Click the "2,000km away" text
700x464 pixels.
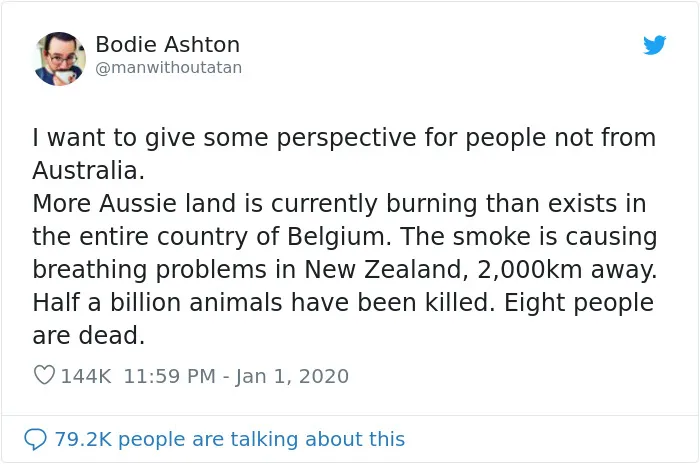(567, 269)
